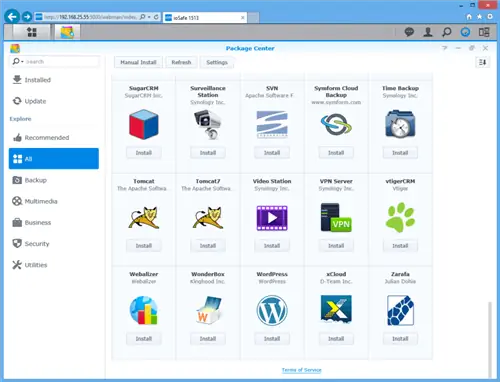Open the notifications speech bubble icon
Screen dimensions: 500x382
coord(409,32)
